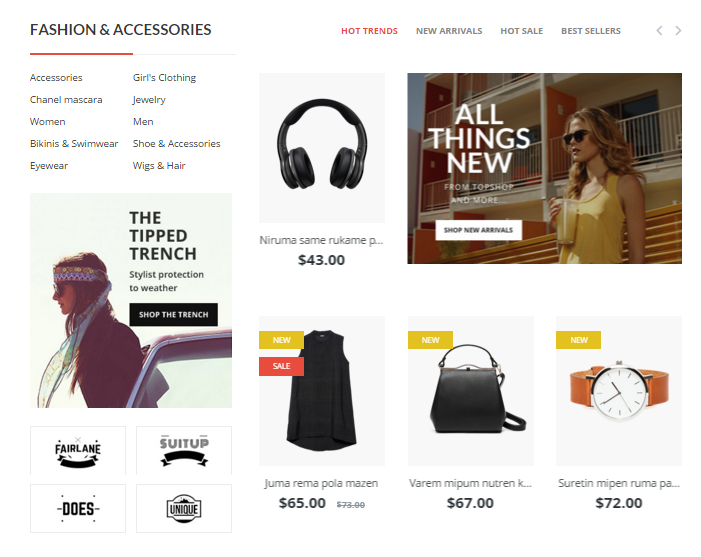Click the NEW badge on the handbag
701x557 pixels.
(431, 340)
